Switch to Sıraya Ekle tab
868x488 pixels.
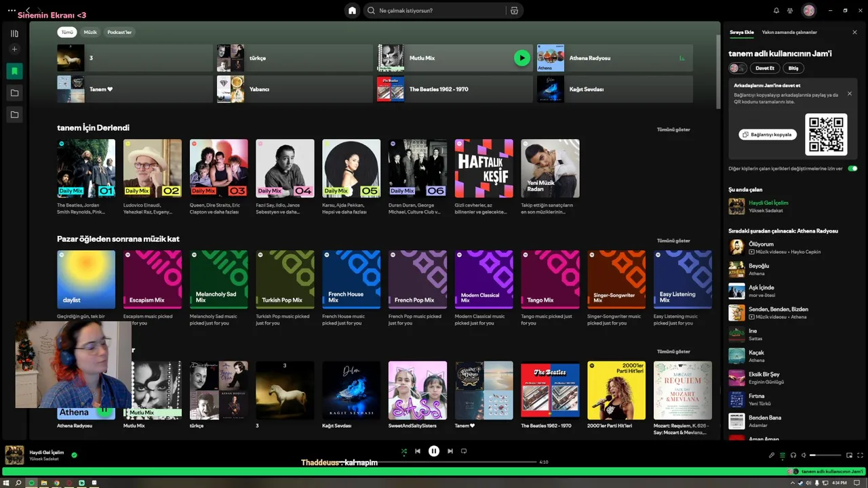741,33
